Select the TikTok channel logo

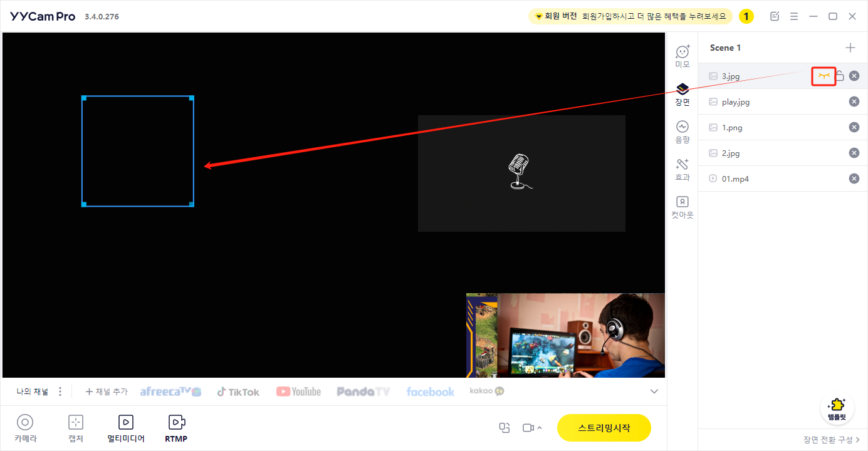tap(238, 391)
